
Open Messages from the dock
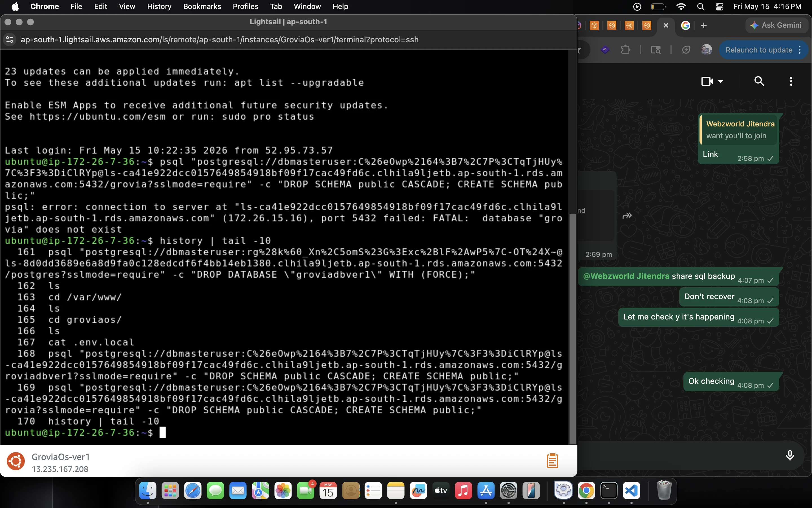point(215,491)
